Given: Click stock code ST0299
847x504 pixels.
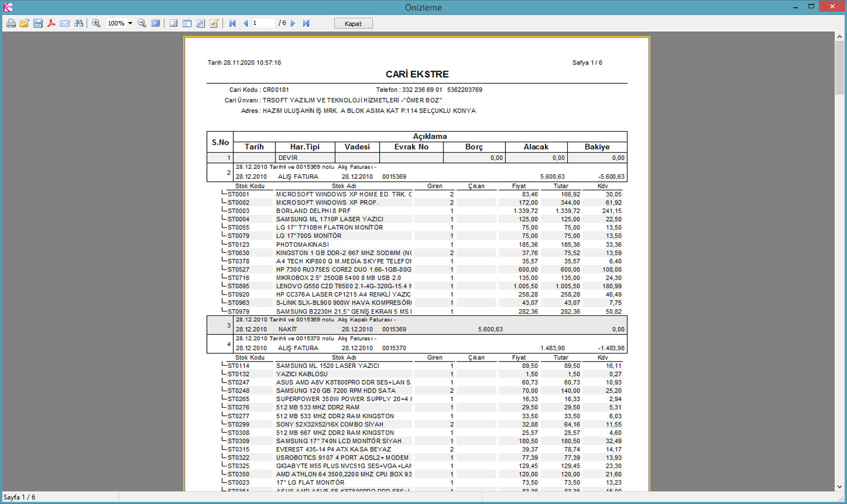Looking at the screenshot, I should (x=238, y=424).
